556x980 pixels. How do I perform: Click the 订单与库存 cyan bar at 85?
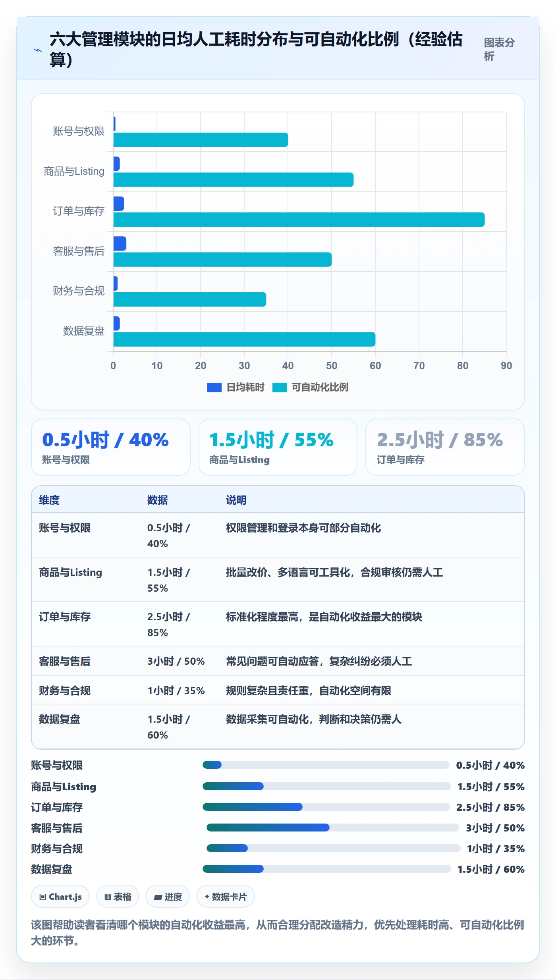pyautogui.click(x=299, y=220)
